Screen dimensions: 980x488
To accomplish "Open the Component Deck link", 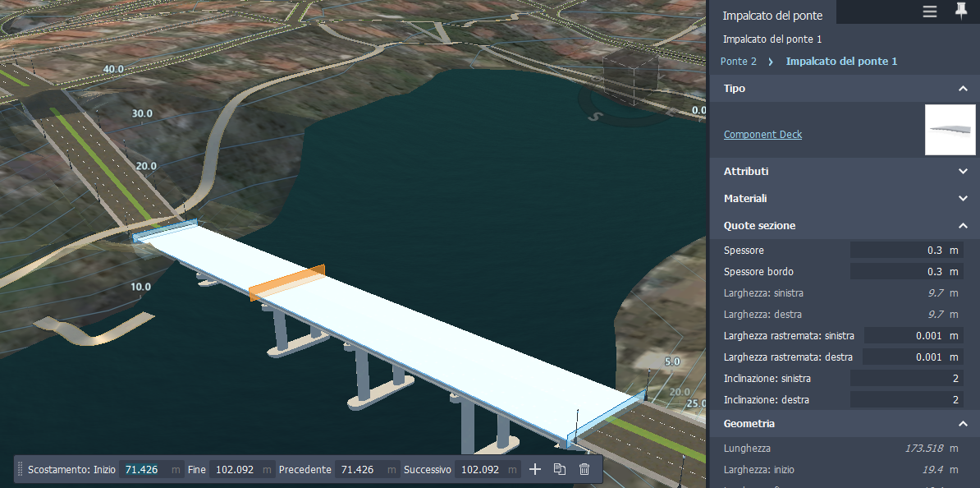I will point(762,135).
